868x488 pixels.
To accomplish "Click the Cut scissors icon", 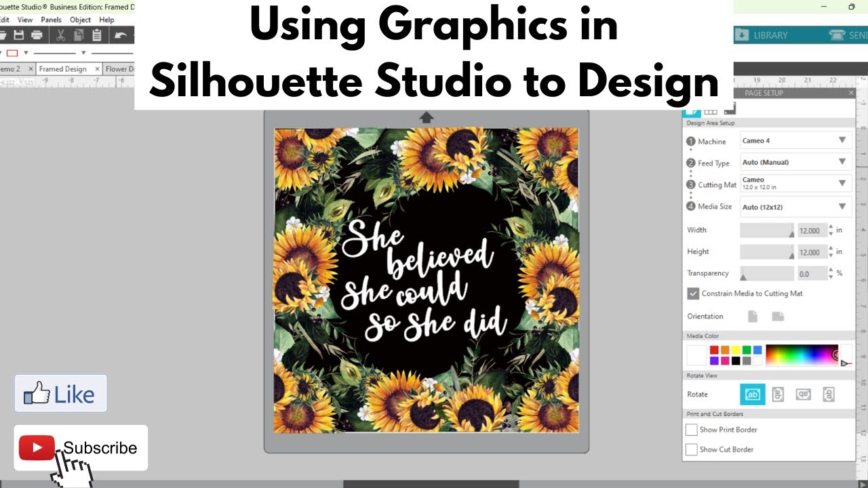I will tap(60, 35).
